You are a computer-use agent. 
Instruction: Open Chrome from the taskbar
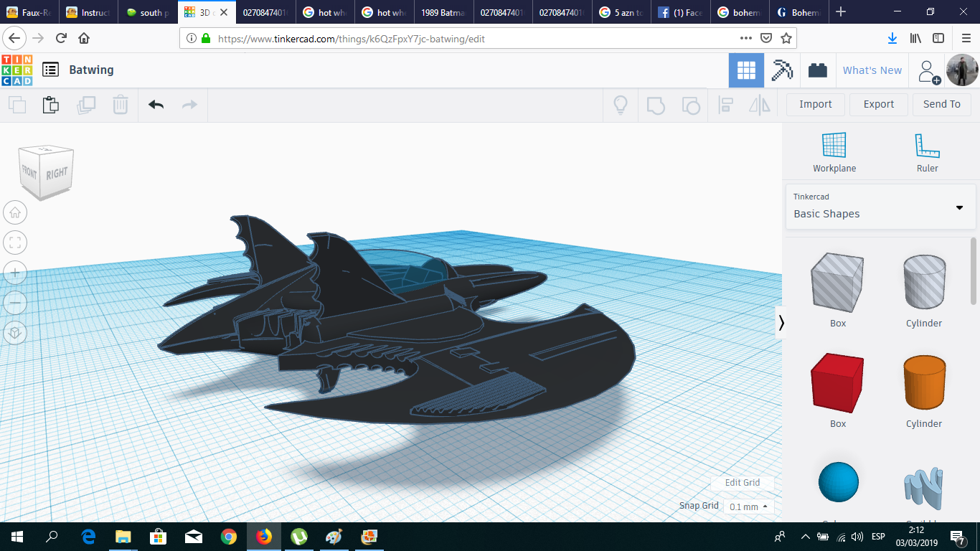(x=229, y=537)
